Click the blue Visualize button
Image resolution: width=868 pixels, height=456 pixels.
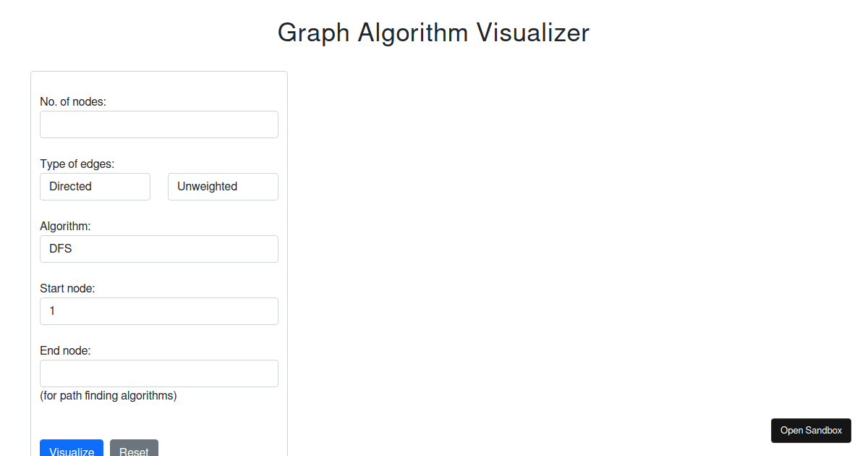(x=72, y=449)
